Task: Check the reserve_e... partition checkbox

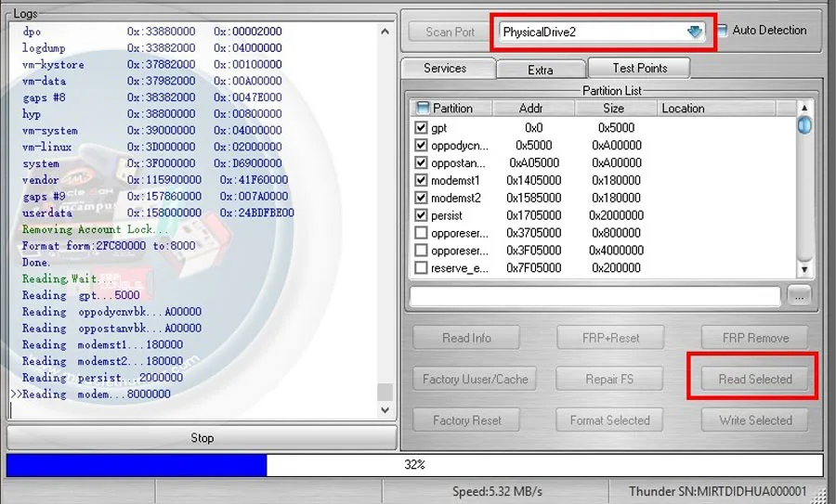Action: [x=421, y=267]
